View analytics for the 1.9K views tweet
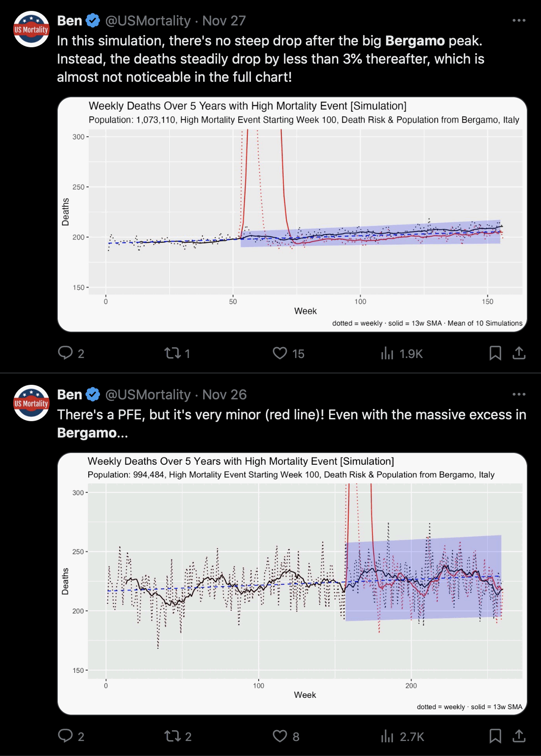Viewport: 541px width, 756px height. click(x=387, y=353)
